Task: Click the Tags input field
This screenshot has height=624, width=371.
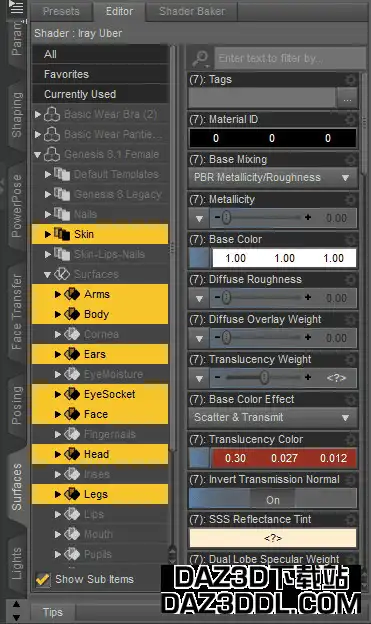Action: 262,99
